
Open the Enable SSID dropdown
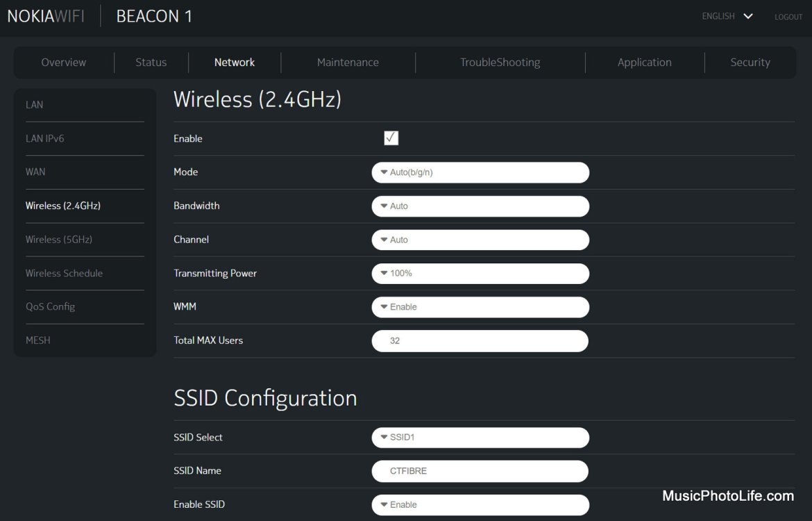[480, 504]
